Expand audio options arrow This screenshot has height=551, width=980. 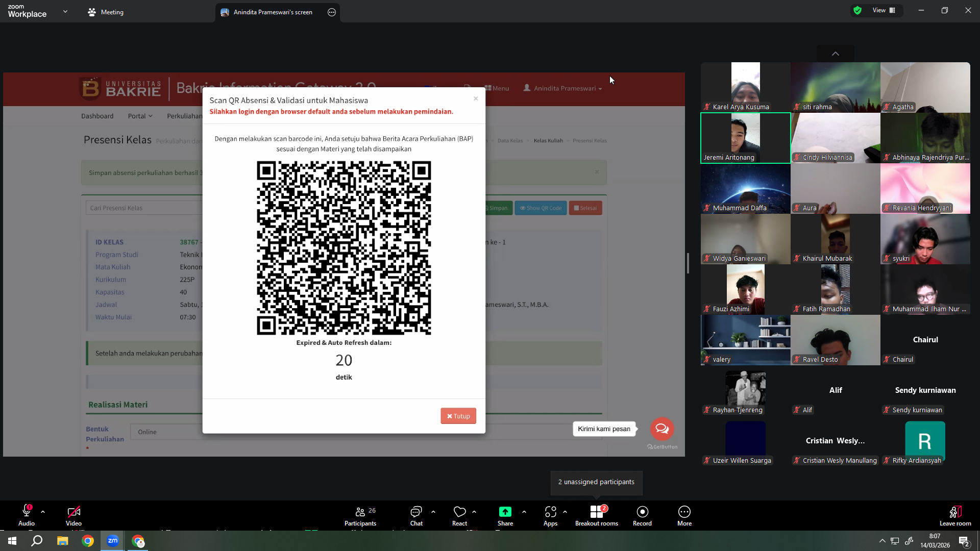tap(43, 512)
